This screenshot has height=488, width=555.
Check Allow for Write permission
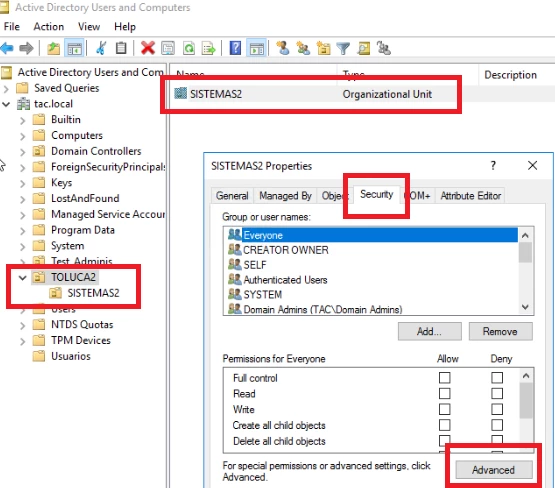(445, 409)
